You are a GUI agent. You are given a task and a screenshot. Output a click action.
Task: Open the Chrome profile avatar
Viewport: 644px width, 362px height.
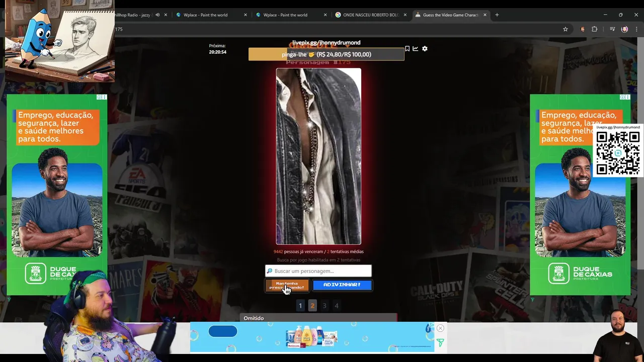pyautogui.click(x=624, y=29)
